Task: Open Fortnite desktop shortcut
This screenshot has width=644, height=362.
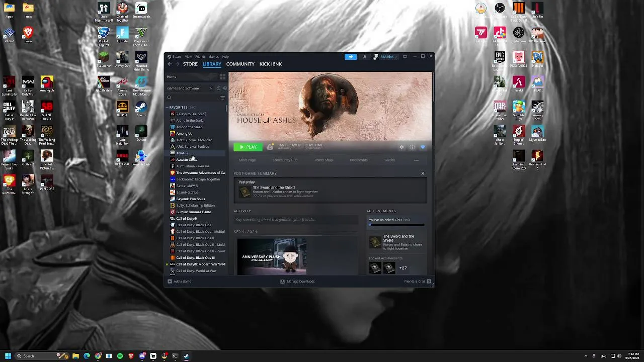Action: 122,35
